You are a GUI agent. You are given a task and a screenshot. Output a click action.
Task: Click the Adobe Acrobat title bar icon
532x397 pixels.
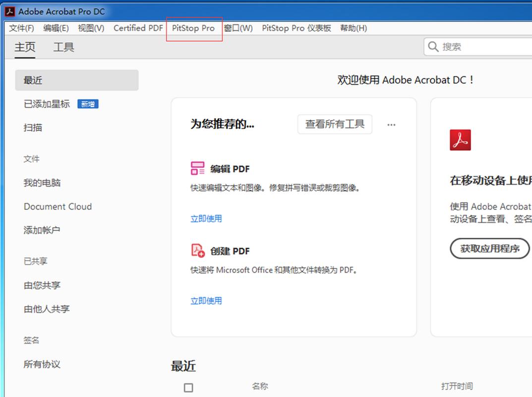[x=10, y=11]
